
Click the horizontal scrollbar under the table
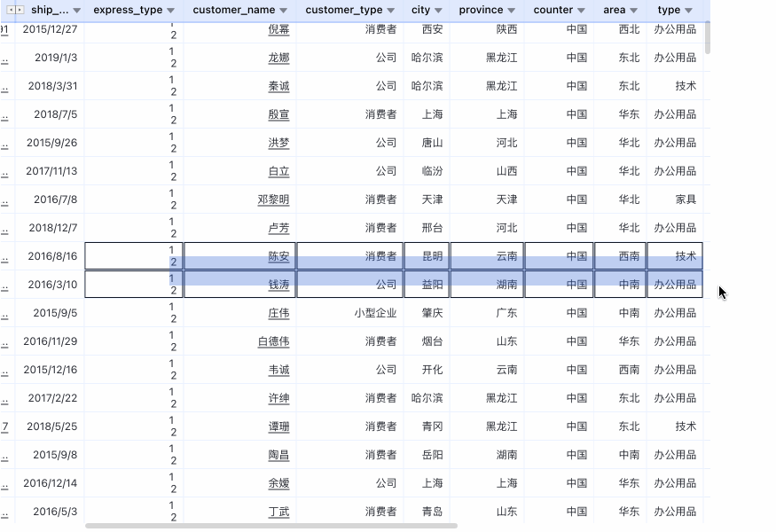click(271, 526)
